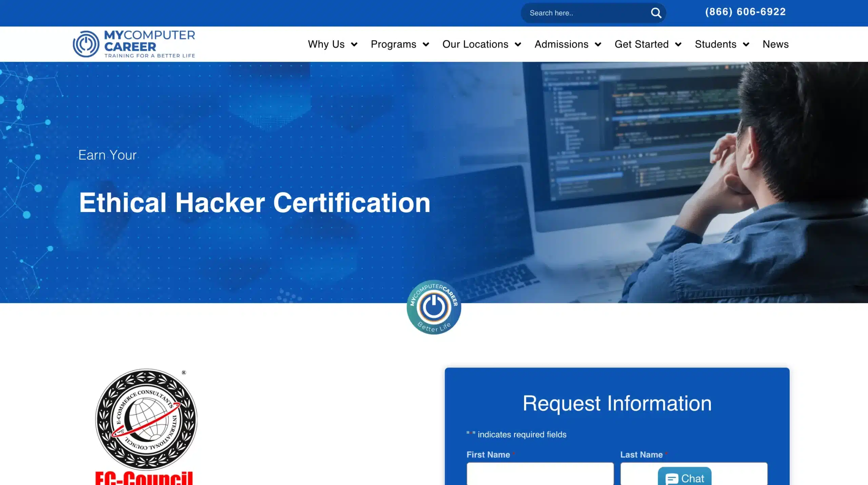Expand the Programs dropdown arrow
Viewport: 868px width, 485px height.
click(x=426, y=44)
